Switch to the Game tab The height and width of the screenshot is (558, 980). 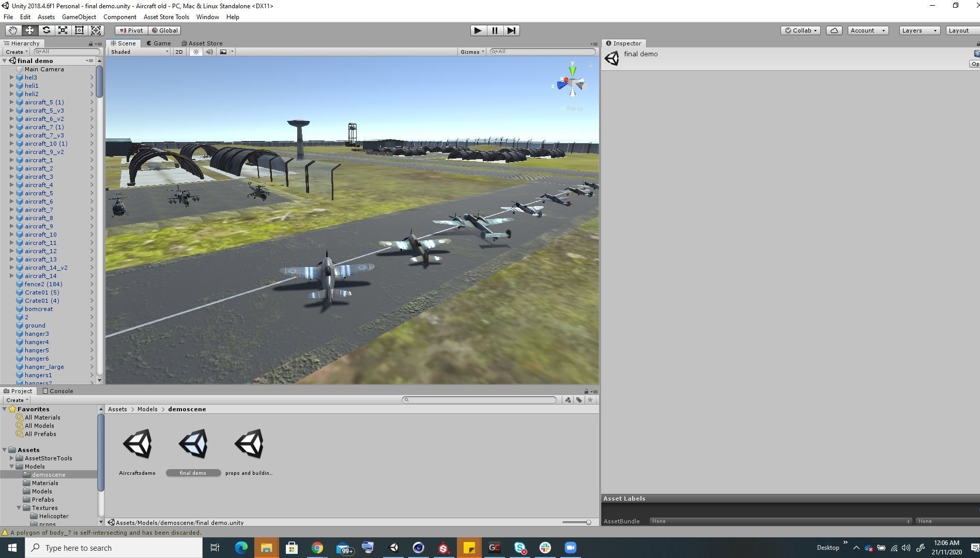point(159,43)
